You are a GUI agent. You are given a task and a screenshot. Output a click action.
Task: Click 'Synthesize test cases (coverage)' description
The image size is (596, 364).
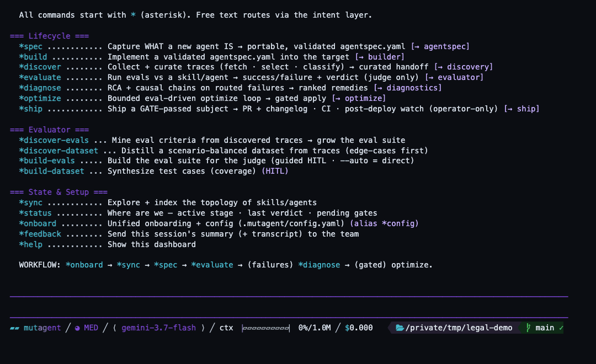tap(182, 172)
